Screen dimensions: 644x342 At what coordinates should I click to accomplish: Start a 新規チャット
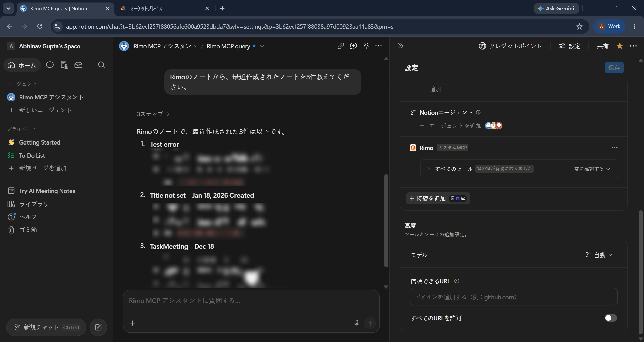pos(46,327)
